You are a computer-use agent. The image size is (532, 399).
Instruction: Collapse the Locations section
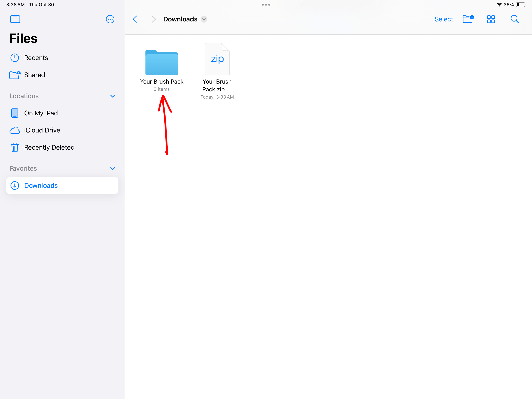(x=112, y=96)
